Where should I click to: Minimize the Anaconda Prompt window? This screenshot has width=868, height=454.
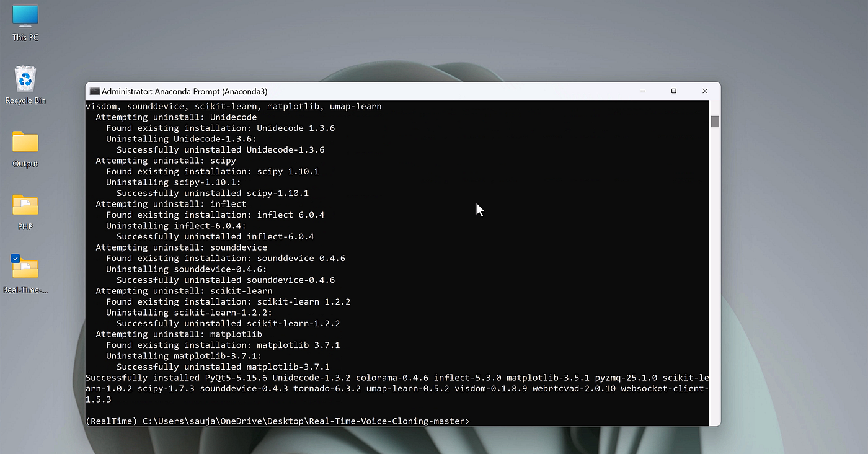643,91
